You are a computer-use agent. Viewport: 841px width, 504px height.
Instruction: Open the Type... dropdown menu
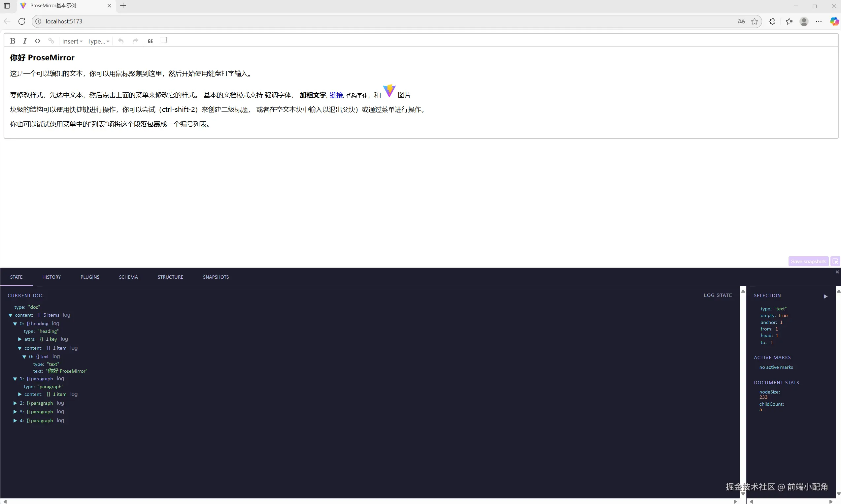[x=98, y=42]
